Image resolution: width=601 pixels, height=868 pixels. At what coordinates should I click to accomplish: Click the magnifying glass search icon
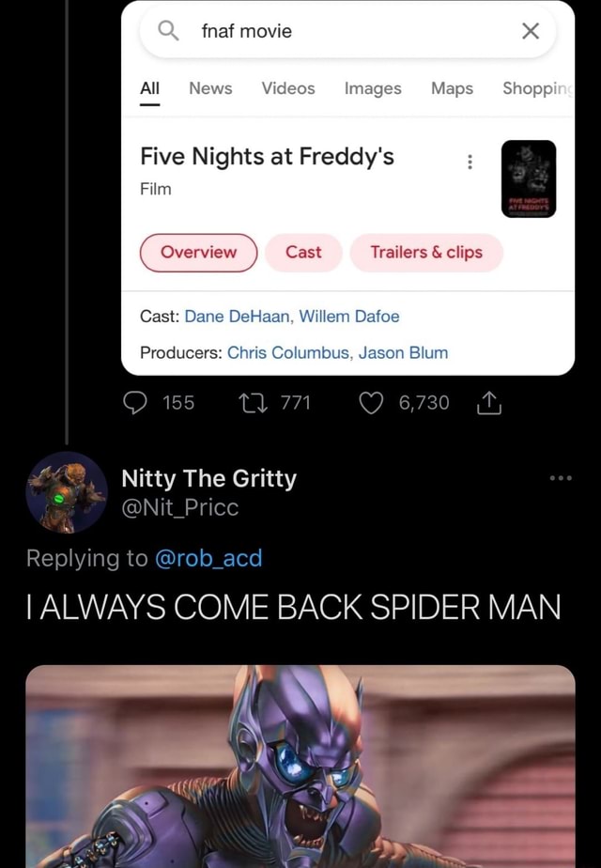click(x=167, y=30)
